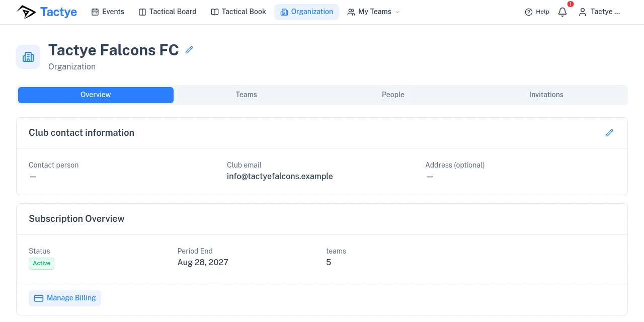Go to Events page
The width and height of the screenshot is (644, 322).
108,12
